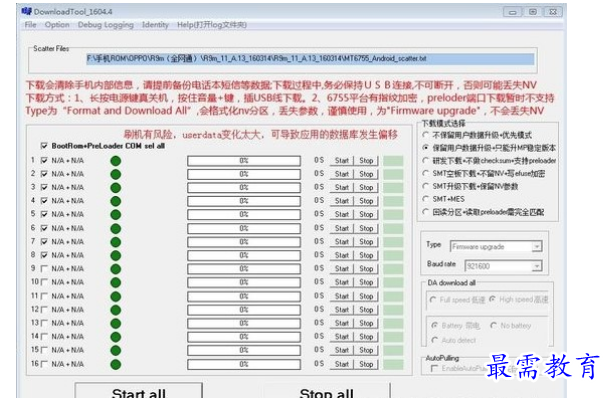Open the Debug Logging menu

(105, 25)
